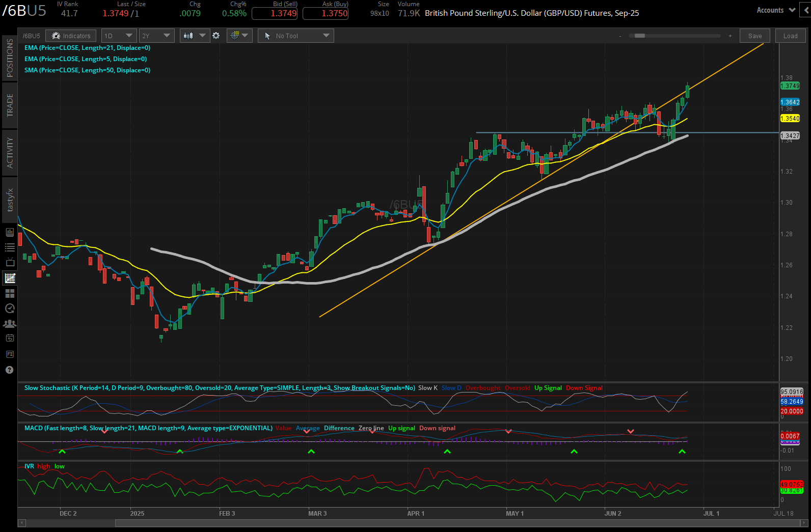Select the Slow Stochastic study label
This screenshot has width=811, height=532.
(220, 388)
